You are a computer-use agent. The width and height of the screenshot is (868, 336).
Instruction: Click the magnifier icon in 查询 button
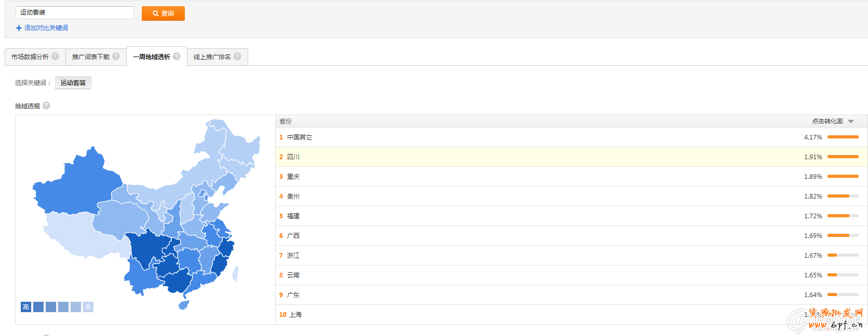pyautogui.click(x=156, y=13)
